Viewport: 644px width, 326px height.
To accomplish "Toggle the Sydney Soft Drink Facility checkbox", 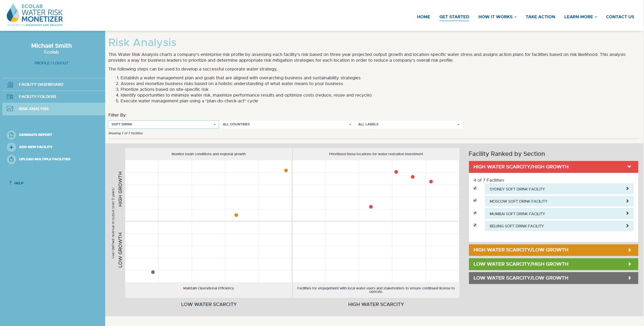I will (475, 188).
